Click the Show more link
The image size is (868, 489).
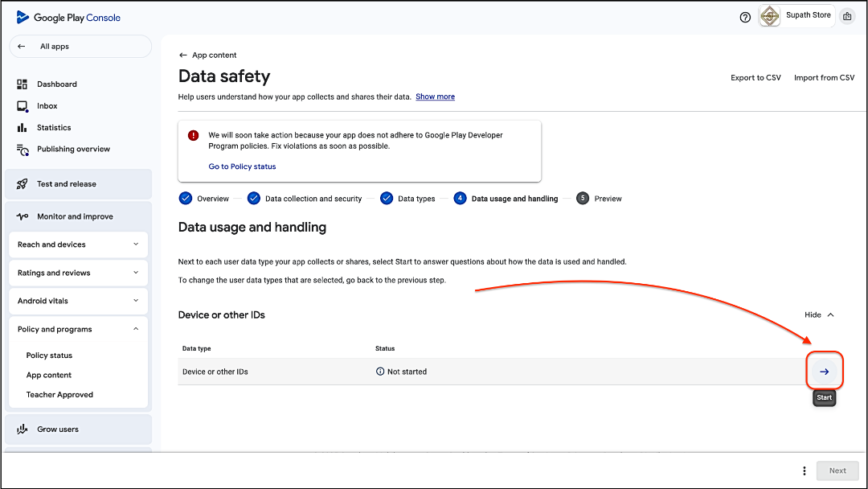pyautogui.click(x=435, y=97)
